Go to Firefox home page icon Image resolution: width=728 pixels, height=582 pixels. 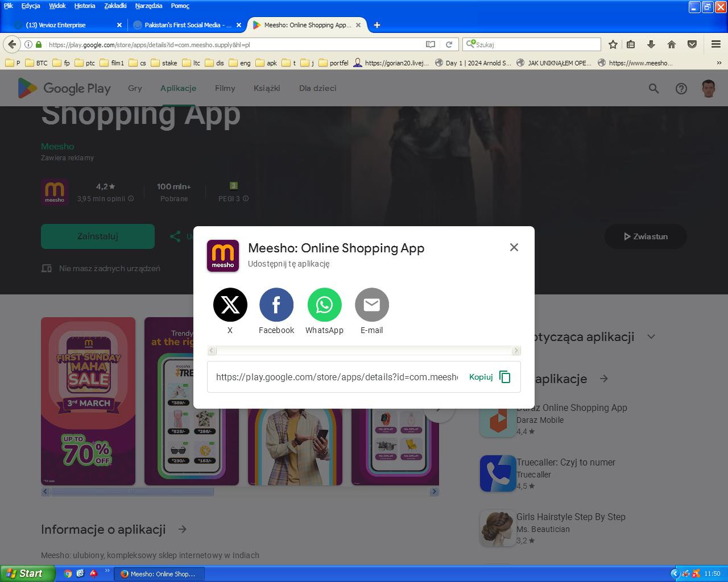coord(672,44)
